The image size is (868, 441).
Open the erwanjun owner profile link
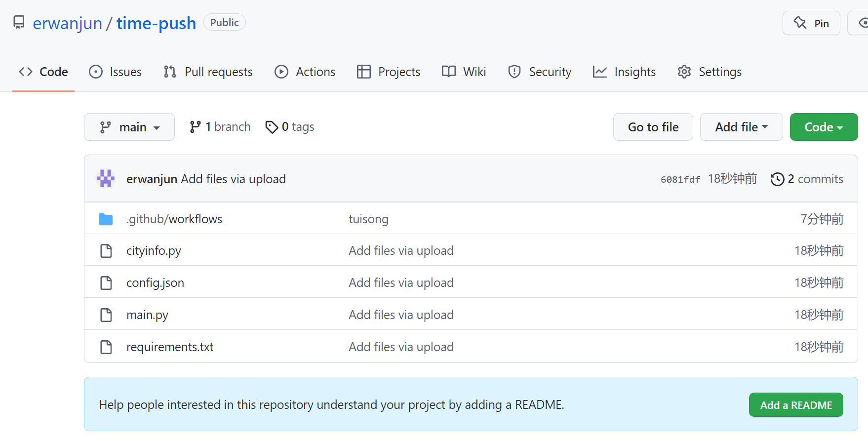click(x=67, y=23)
